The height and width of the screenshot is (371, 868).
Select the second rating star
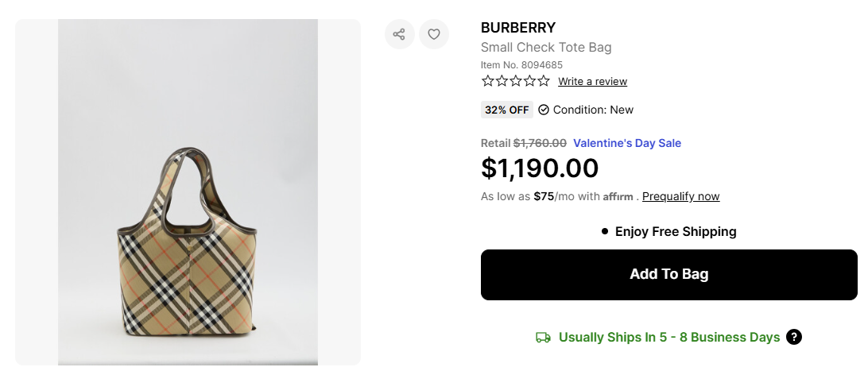coord(502,81)
